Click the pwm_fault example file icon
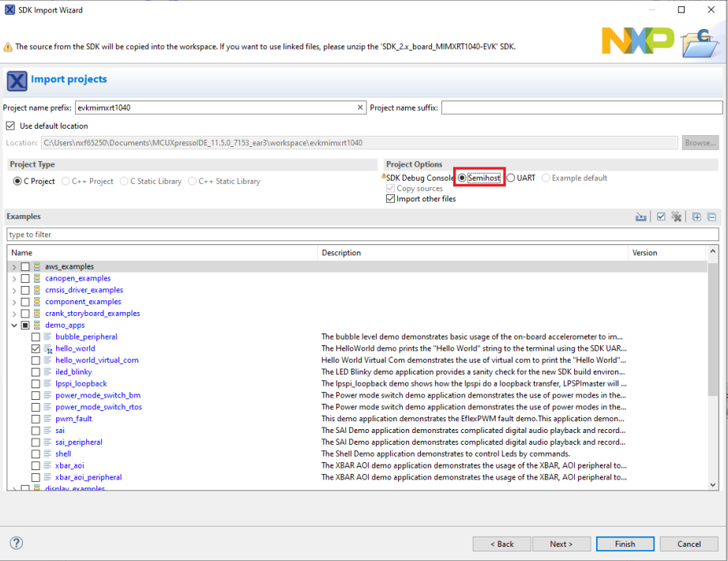Image resolution: width=728 pixels, height=561 pixels. point(47,419)
